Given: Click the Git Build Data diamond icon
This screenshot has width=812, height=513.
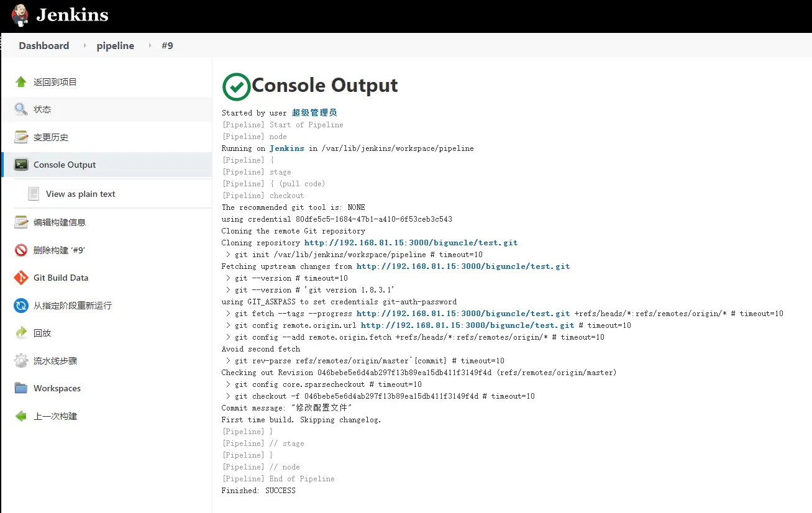Looking at the screenshot, I should pyautogui.click(x=21, y=278).
